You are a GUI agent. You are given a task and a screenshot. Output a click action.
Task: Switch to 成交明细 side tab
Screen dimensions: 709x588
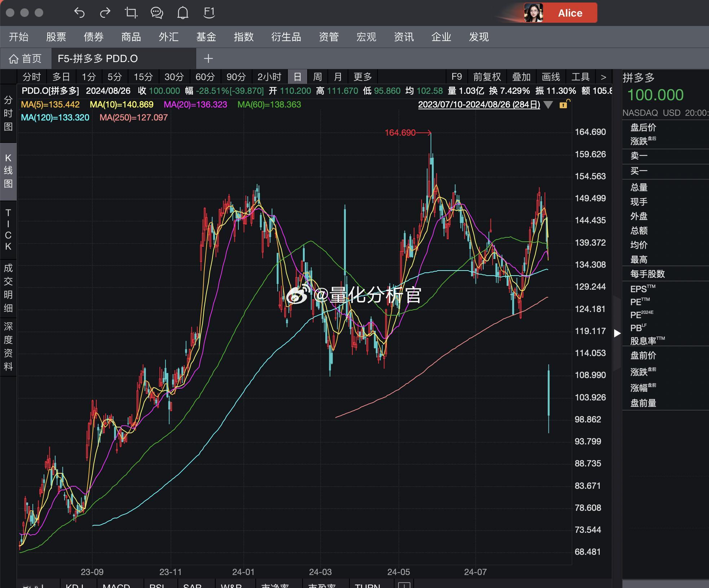click(x=8, y=288)
